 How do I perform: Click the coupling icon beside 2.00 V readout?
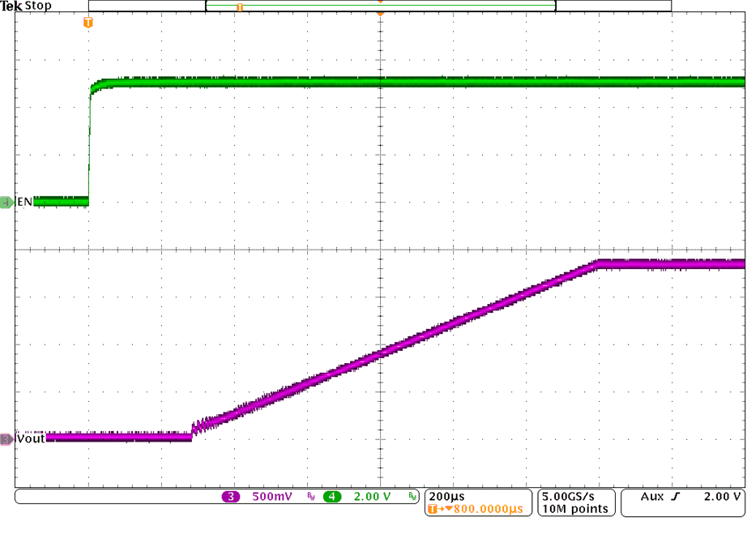[x=412, y=496]
